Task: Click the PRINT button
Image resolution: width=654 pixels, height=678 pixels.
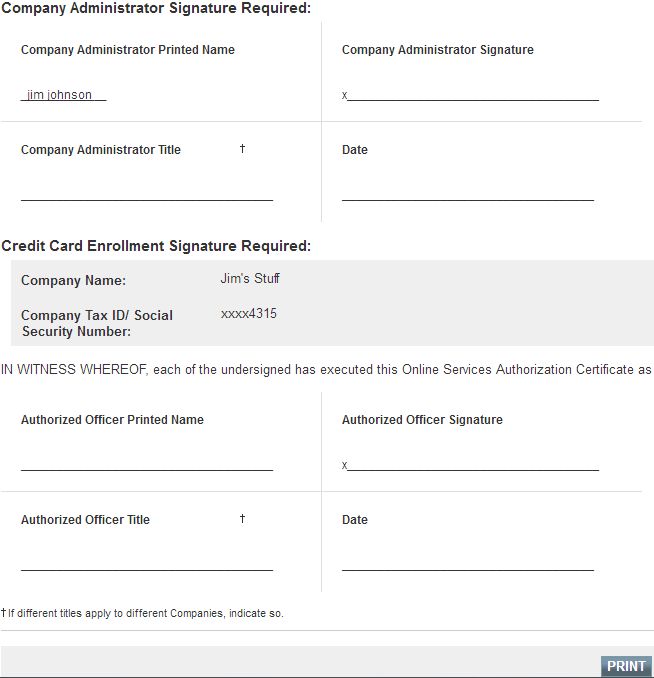Action: tap(626, 666)
